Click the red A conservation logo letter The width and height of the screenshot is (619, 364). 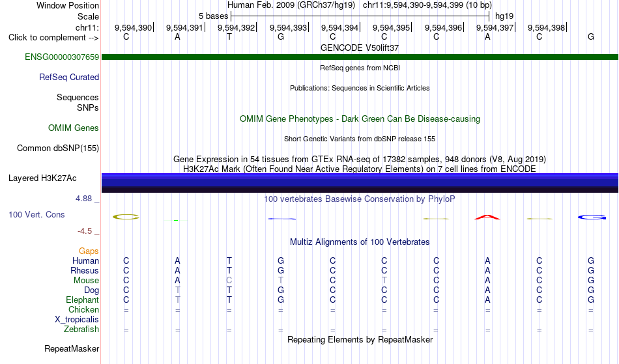(487, 217)
